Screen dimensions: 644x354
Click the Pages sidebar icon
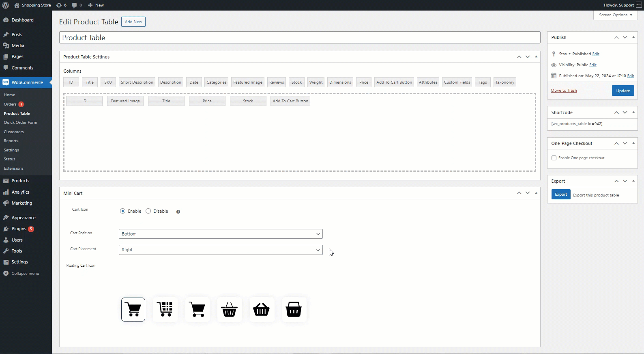coord(6,56)
